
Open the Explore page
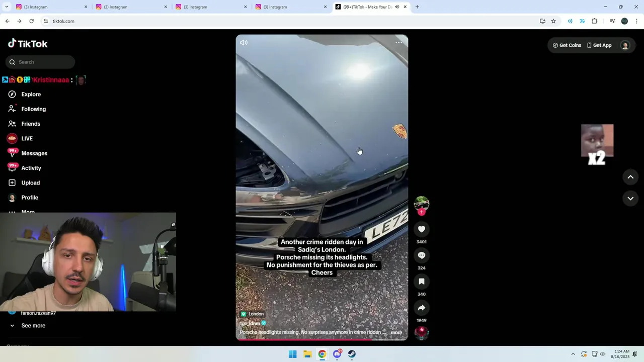tap(31, 95)
